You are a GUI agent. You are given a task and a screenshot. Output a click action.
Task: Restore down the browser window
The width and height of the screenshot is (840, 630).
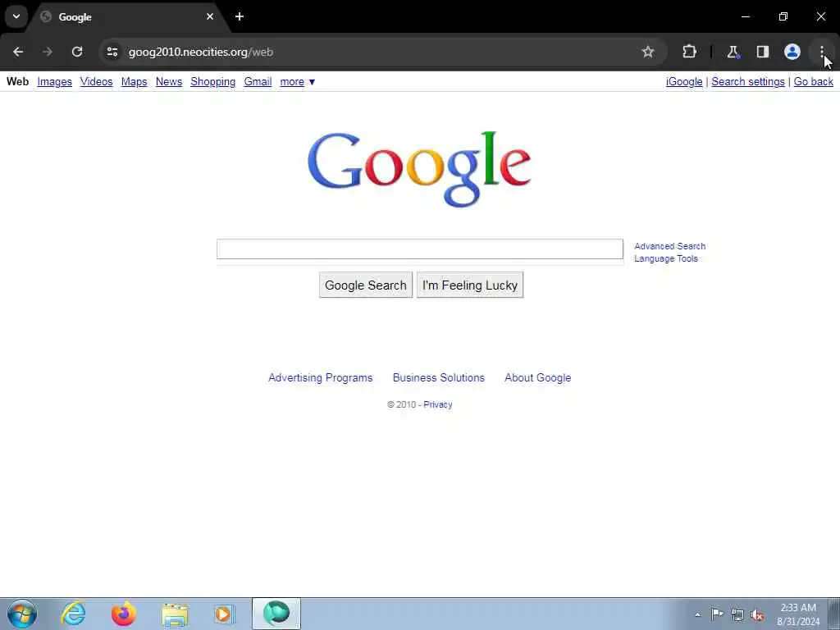[x=783, y=16]
